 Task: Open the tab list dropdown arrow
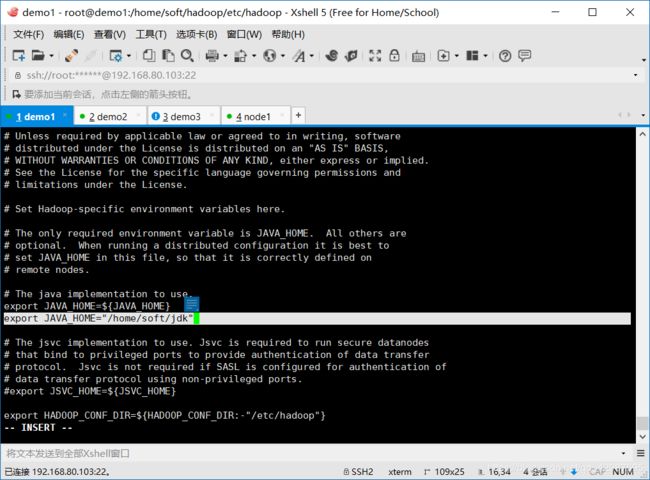[x=643, y=115]
